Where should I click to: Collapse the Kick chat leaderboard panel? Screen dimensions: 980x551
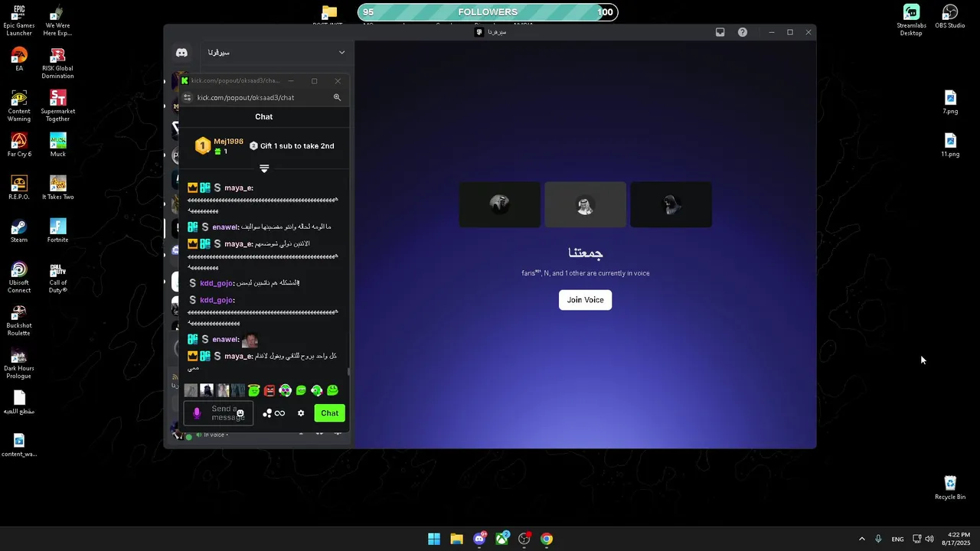click(264, 168)
